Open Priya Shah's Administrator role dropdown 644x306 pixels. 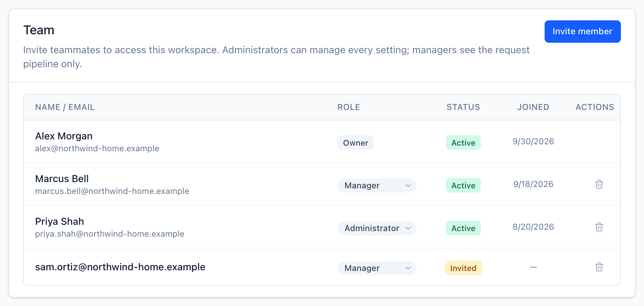pos(377,228)
